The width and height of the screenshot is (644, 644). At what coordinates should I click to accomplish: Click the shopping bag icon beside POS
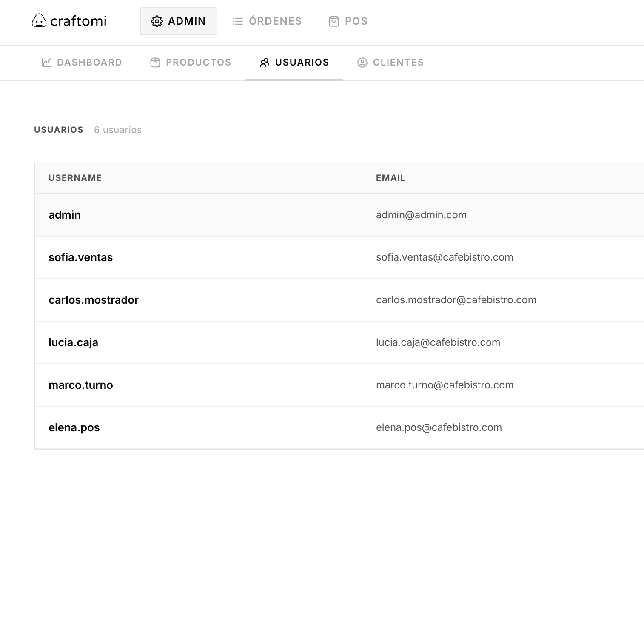click(x=334, y=21)
